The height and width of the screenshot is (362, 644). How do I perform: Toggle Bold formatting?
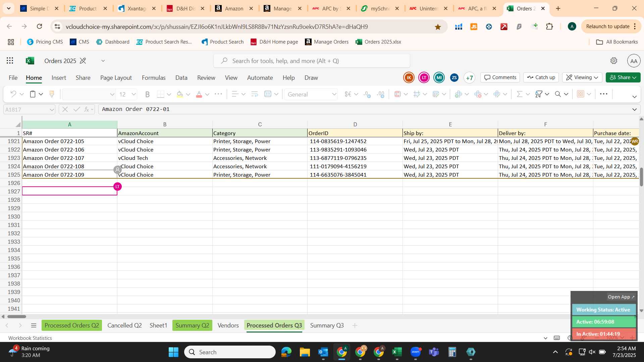[x=147, y=95]
